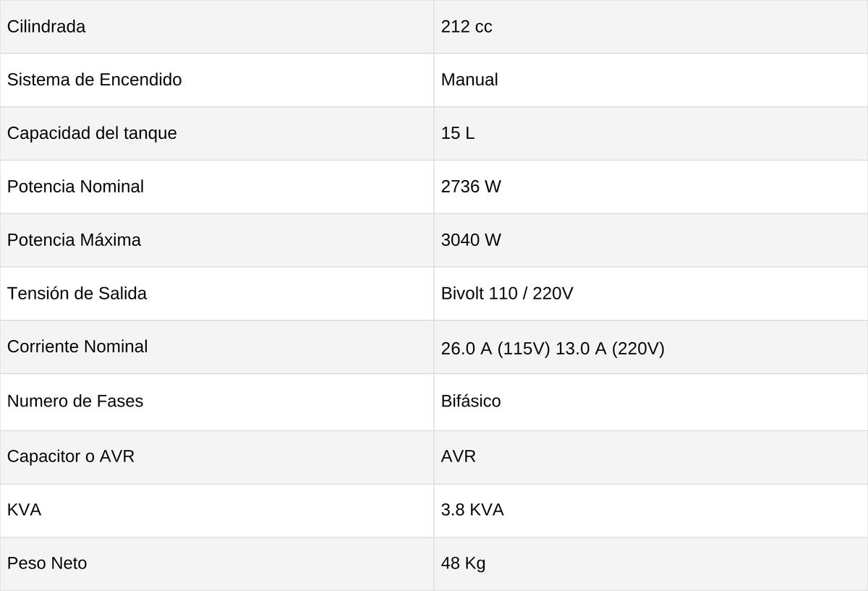868x591 pixels.
Task: Select the Bivolt 110 / 220V value
Action: pos(507,294)
